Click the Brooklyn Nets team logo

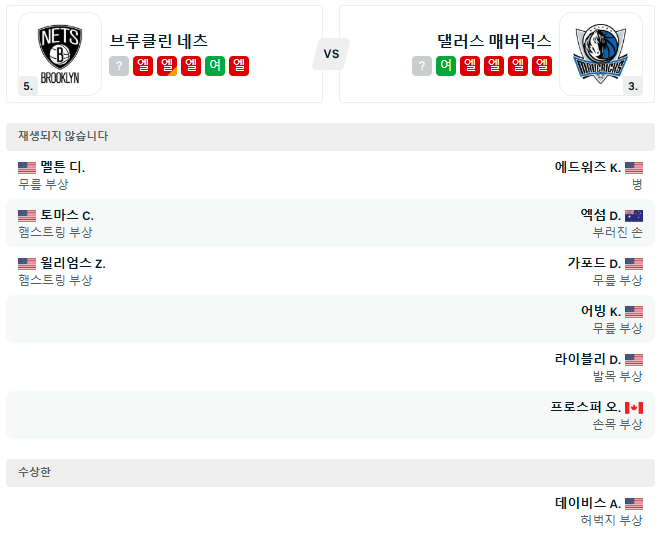click(x=59, y=54)
